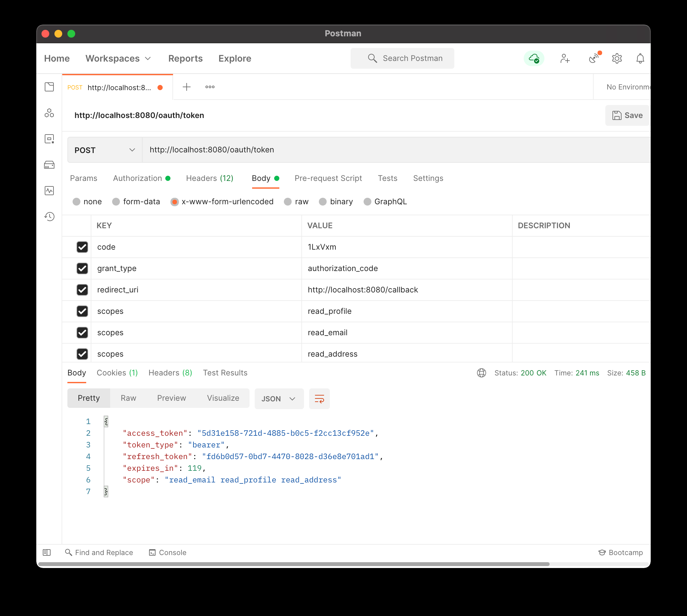The height and width of the screenshot is (616, 687).
Task: Open the response Headers (8) tab
Action: 170,373
